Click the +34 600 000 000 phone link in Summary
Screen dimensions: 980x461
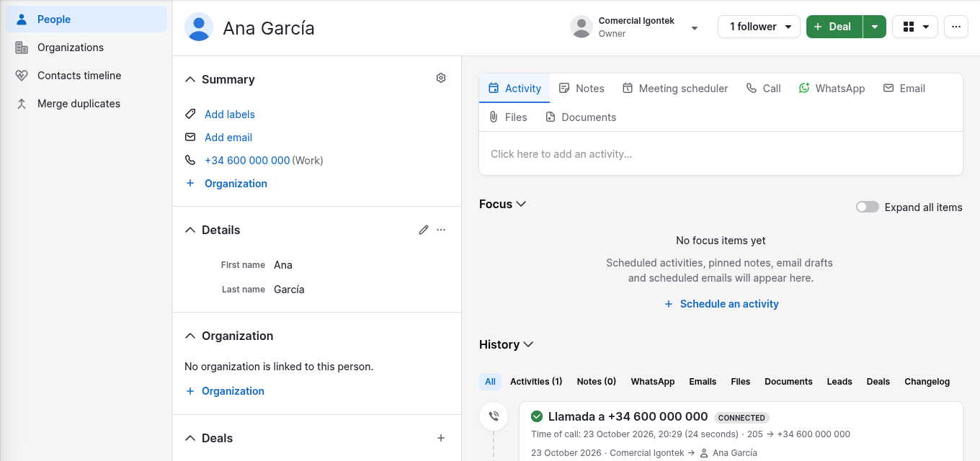click(247, 160)
